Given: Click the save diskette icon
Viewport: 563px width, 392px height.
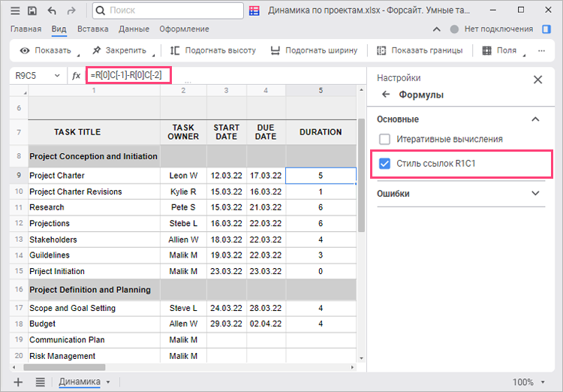Looking at the screenshot, I should (x=32, y=11).
